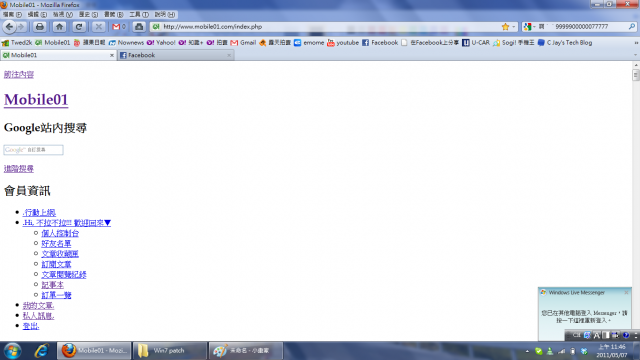640x360 pixels.
Task: Switch to Paint window in taskbar
Action: [x=246, y=351]
